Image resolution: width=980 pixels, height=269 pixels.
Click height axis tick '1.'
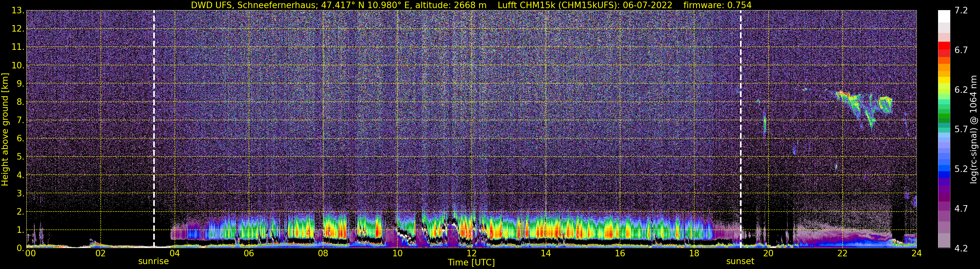pyautogui.click(x=20, y=230)
